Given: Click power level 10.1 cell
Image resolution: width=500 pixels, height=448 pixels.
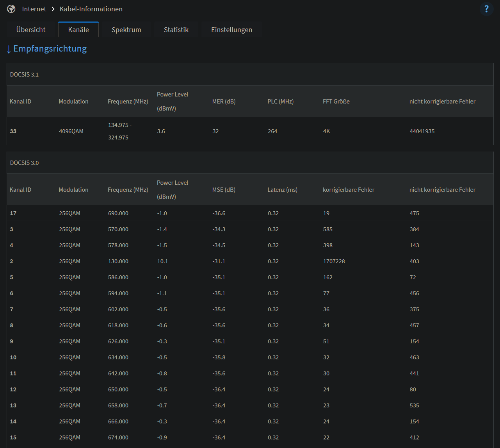Looking at the screenshot, I should [162, 261].
